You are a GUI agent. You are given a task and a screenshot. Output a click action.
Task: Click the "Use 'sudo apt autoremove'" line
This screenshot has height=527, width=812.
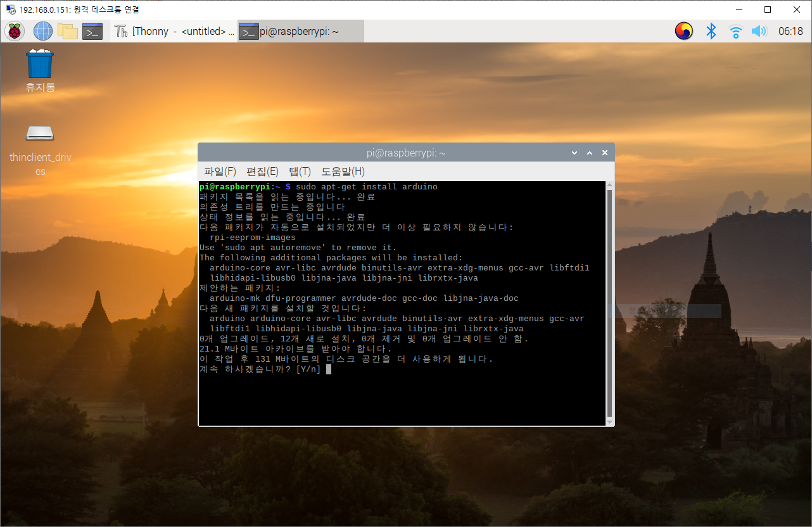(298, 248)
